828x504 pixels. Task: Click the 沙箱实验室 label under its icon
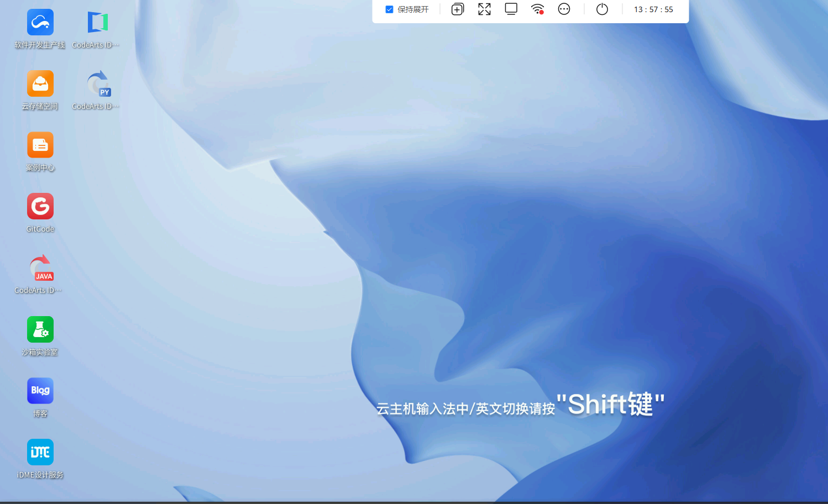40,351
